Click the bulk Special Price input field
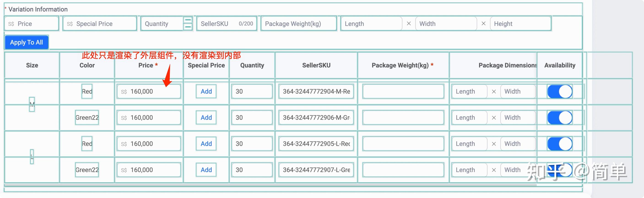644x198 pixels. click(x=100, y=24)
